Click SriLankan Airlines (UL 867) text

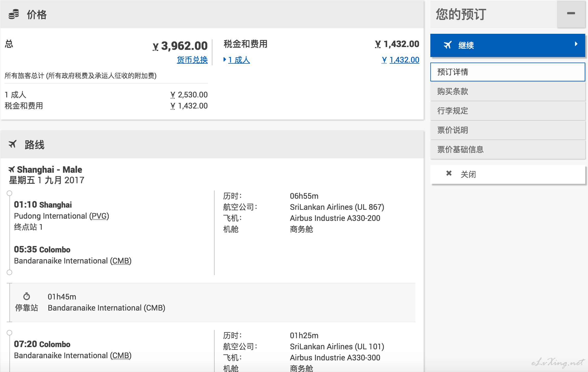click(337, 207)
